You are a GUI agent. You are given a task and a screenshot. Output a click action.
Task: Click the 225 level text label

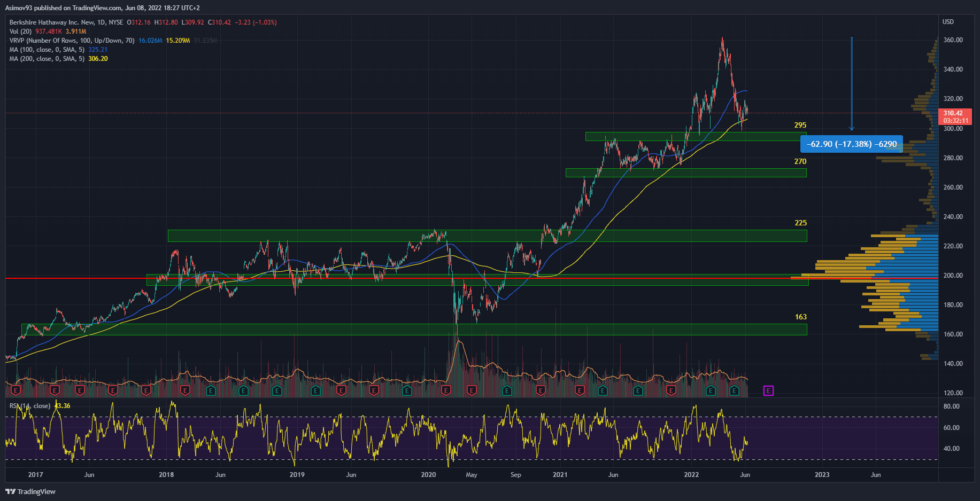[800, 223]
